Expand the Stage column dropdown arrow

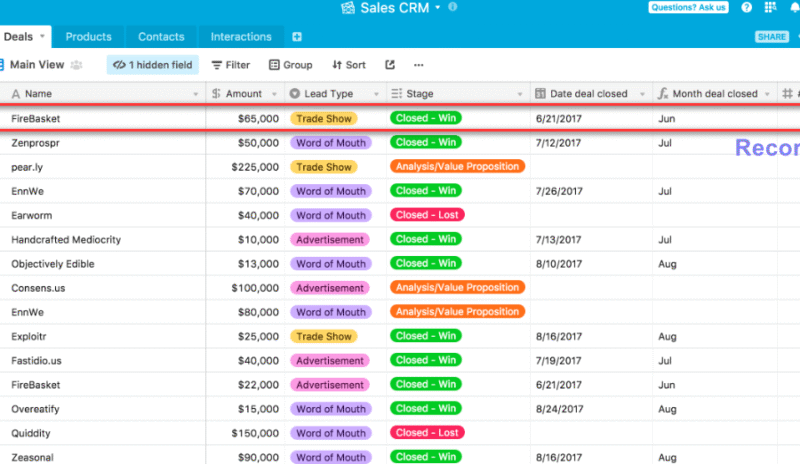click(520, 94)
